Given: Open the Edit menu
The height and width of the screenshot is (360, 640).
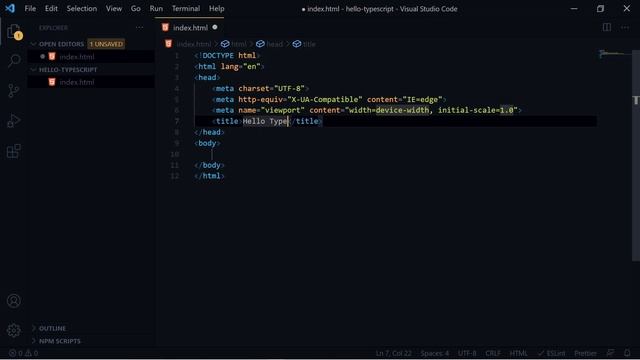Looking at the screenshot, I should 51,9.
